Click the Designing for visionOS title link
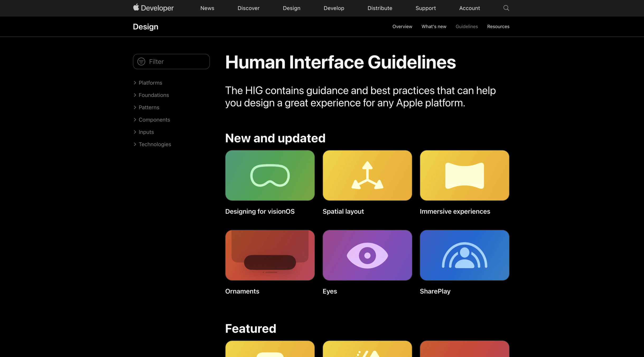Viewport: 644px width, 357px height. coord(260,211)
